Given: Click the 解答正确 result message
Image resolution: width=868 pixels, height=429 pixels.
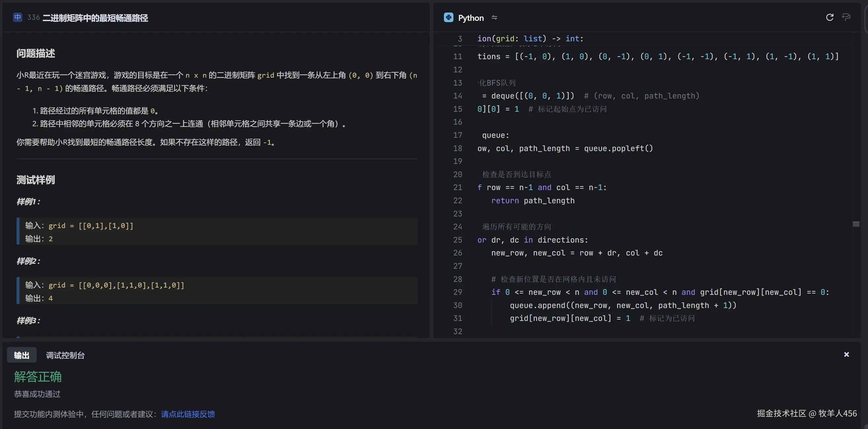Looking at the screenshot, I should coord(38,376).
